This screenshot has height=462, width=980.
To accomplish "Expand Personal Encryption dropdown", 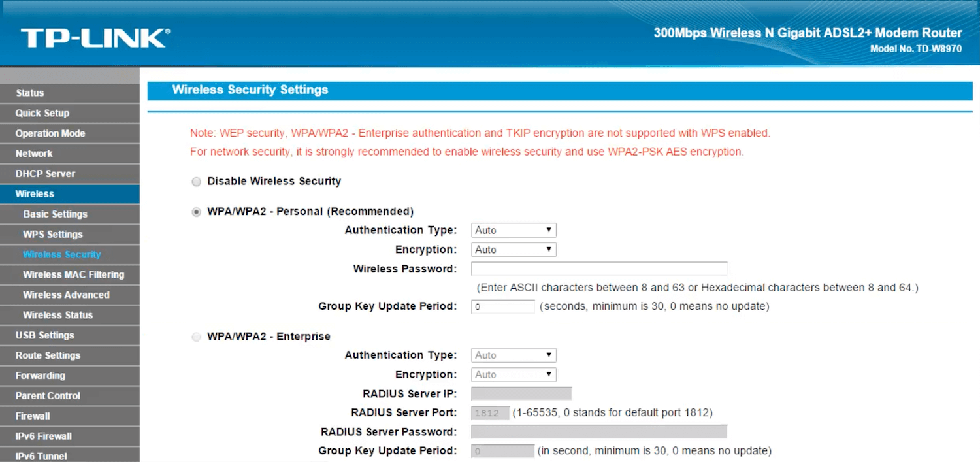I will (514, 250).
